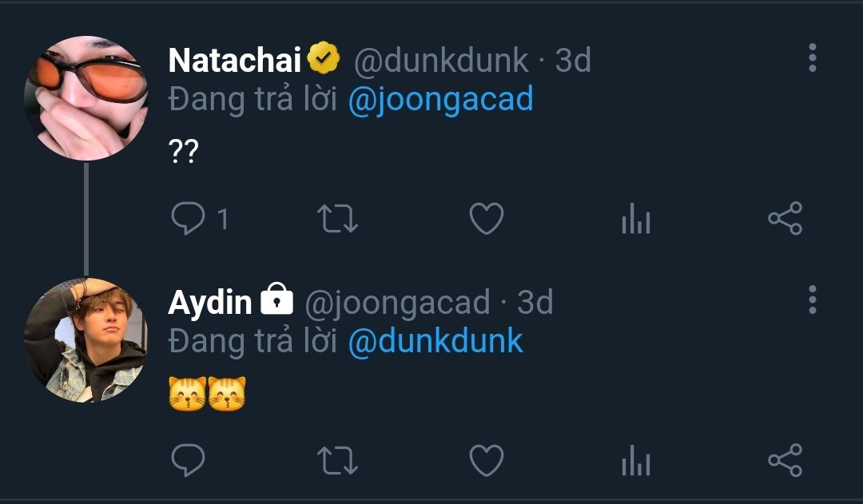Open the @dunkdunk mention link
This screenshot has width=863, height=504.
point(435,341)
